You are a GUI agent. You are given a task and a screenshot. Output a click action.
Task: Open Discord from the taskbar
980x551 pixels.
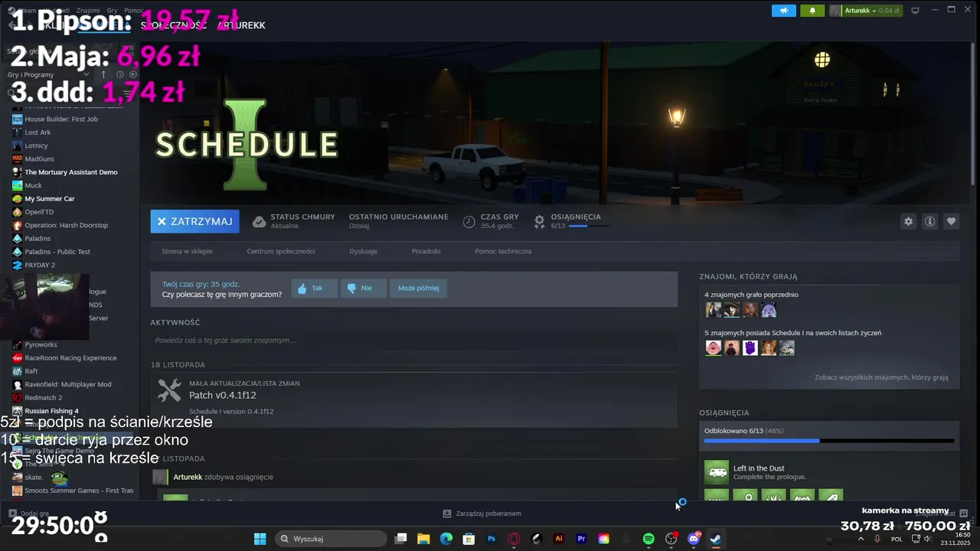[x=694, y=539]
